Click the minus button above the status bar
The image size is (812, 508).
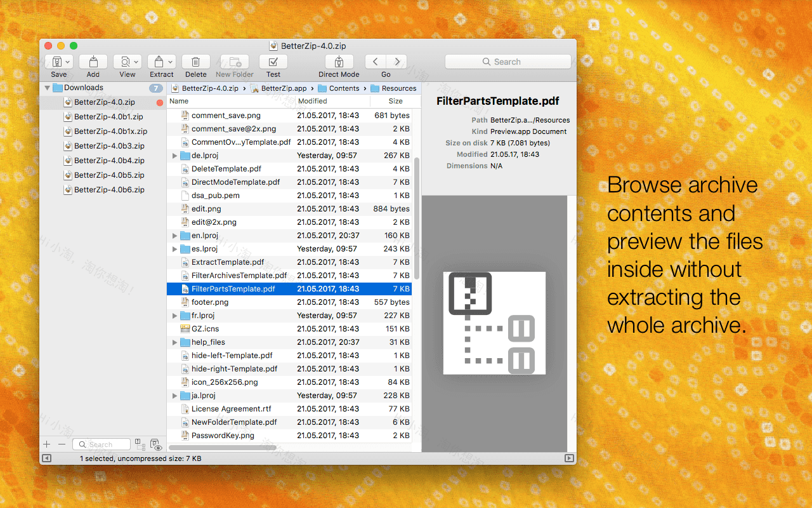pos(61,444)
